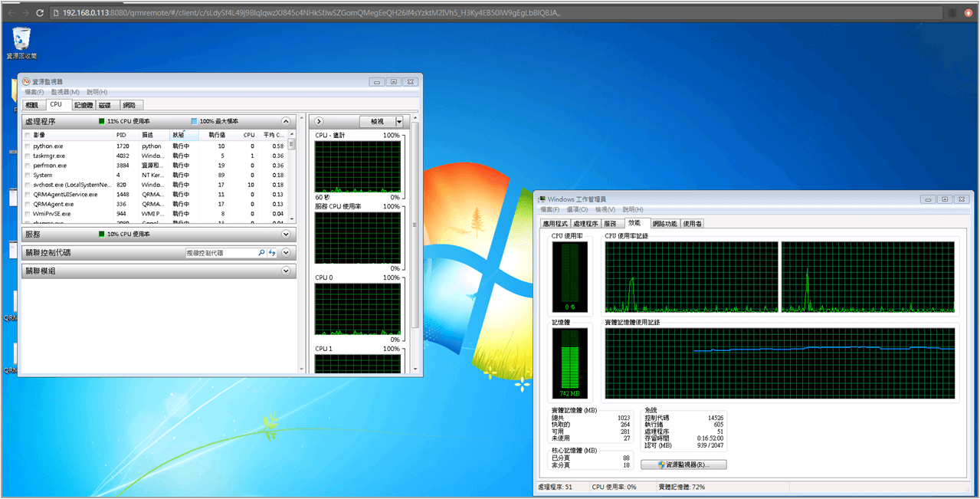Viewport: 980px width, 499px height.
Task: Open 檢視(V) menu in Task Manager
Action: (606, 209)
